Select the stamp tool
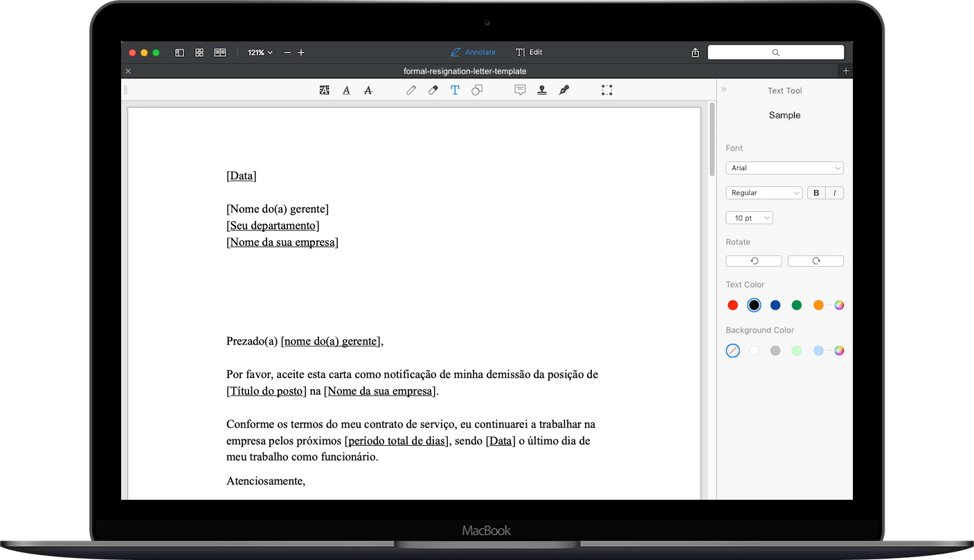The height and width of the screenshot is (560, 974). click(542, 90)
